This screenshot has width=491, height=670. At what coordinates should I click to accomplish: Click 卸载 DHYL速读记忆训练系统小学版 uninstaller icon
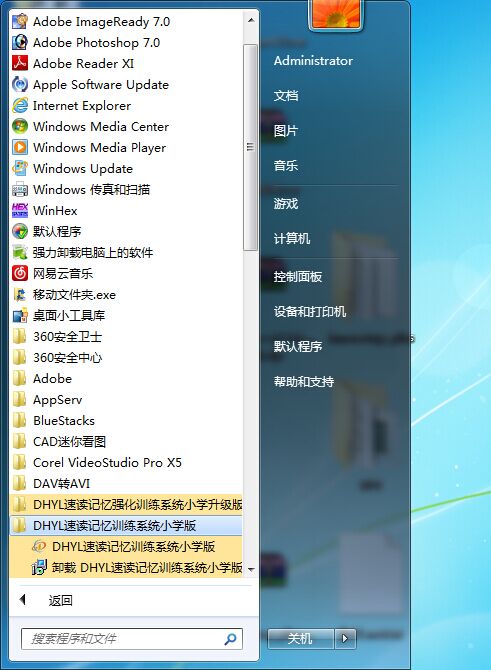click(x=39, y=567)
